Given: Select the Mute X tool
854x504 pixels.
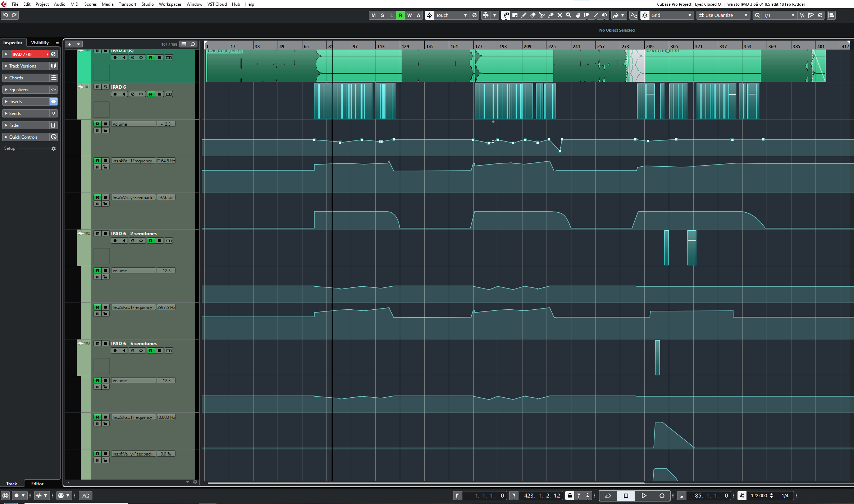Looking at the screenshot, I should [x=560, y=15].
